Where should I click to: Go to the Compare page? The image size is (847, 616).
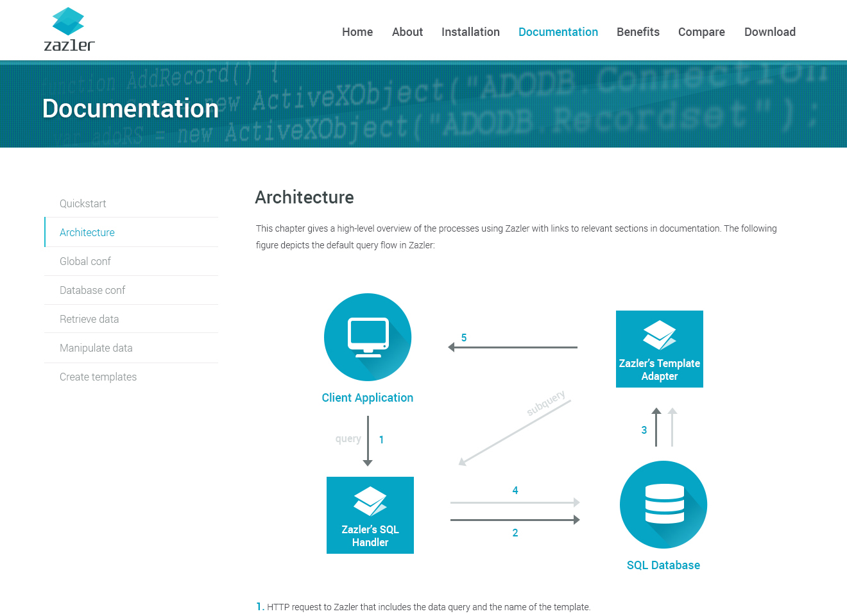coord(701,32)
